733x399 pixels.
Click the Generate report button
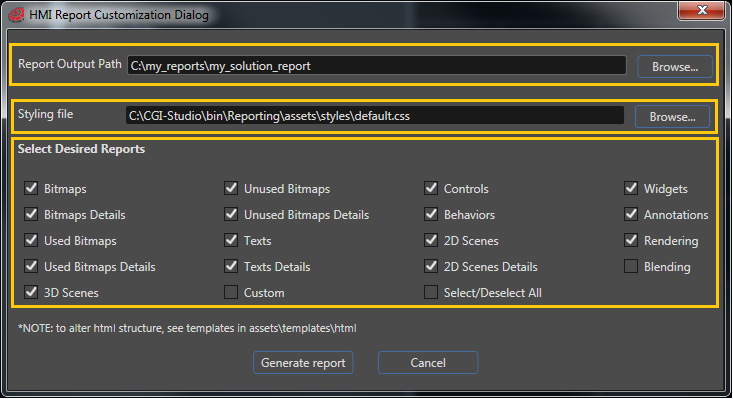[303, 363]
